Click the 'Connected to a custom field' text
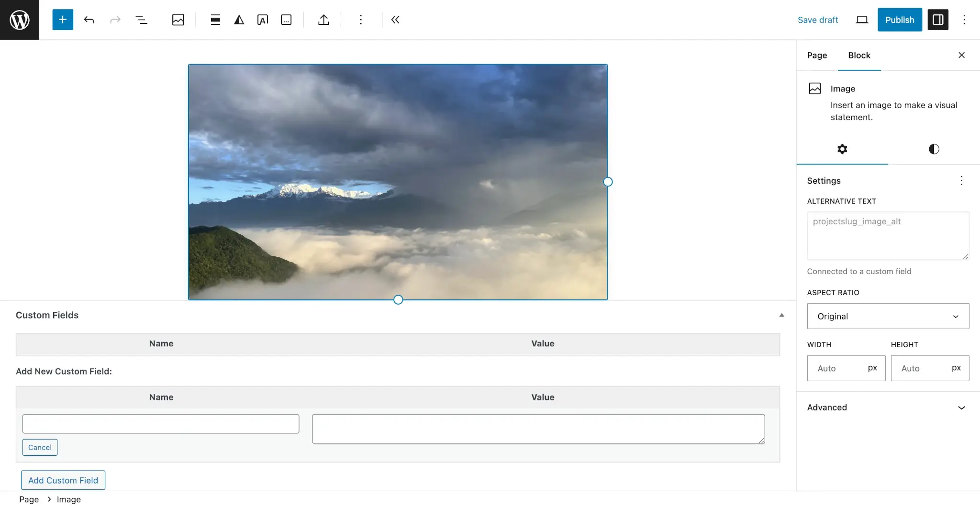The image size is (980, 507). point(859,271)
